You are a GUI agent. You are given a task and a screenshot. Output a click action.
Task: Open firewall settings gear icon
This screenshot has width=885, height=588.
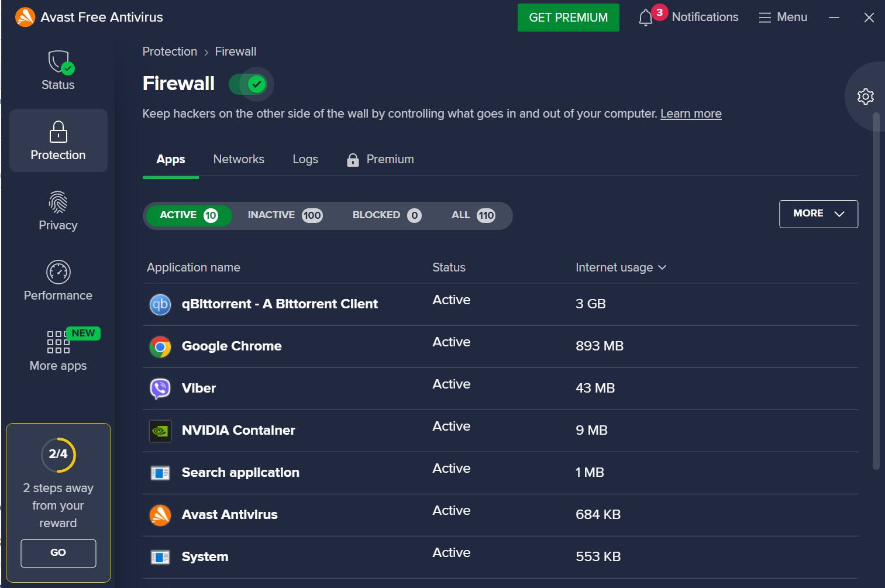point(865,97)
